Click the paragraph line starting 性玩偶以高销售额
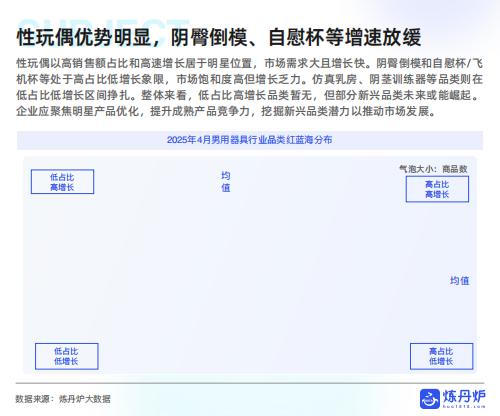The image size is (500, 416). pyautogui.click(x=249, y=63)
